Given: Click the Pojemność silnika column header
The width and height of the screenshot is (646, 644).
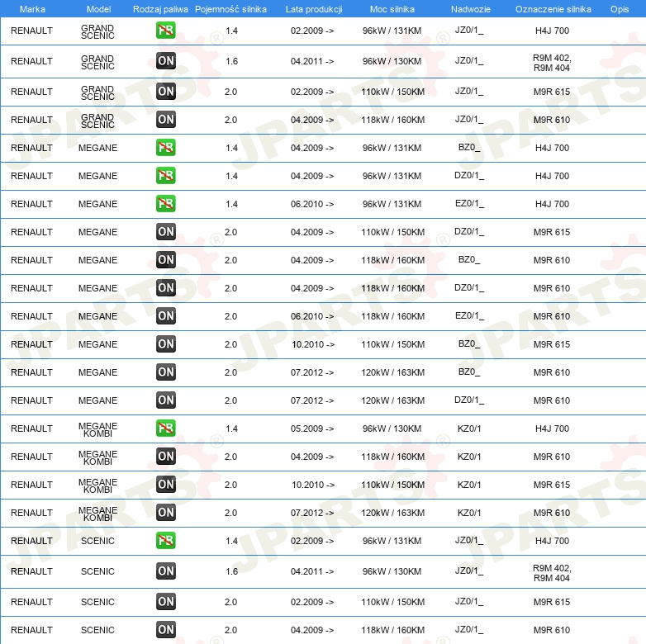Looking at the screenshot, I should click(230, 8).
